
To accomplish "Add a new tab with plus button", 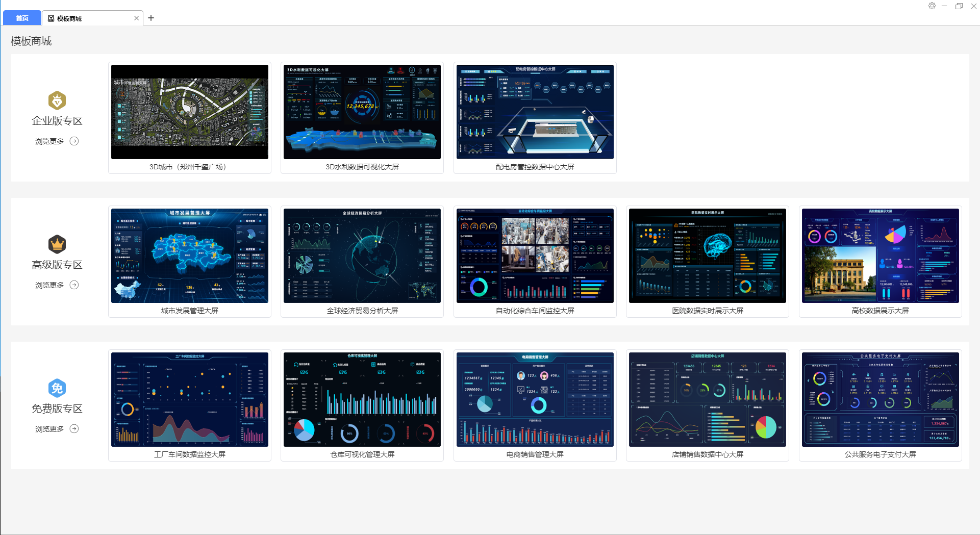I will (151, 18).
